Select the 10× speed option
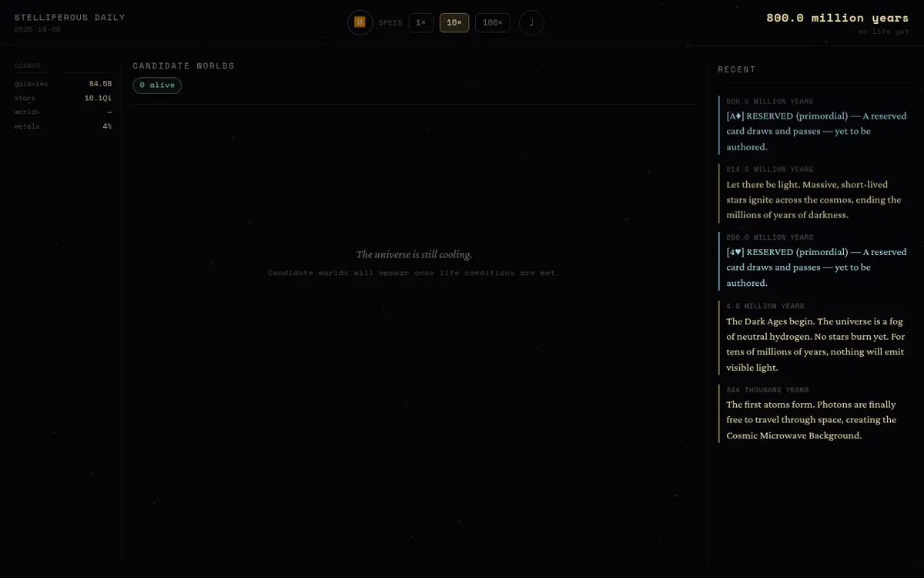The image size is (924, 578). click(x=454, y=23)
